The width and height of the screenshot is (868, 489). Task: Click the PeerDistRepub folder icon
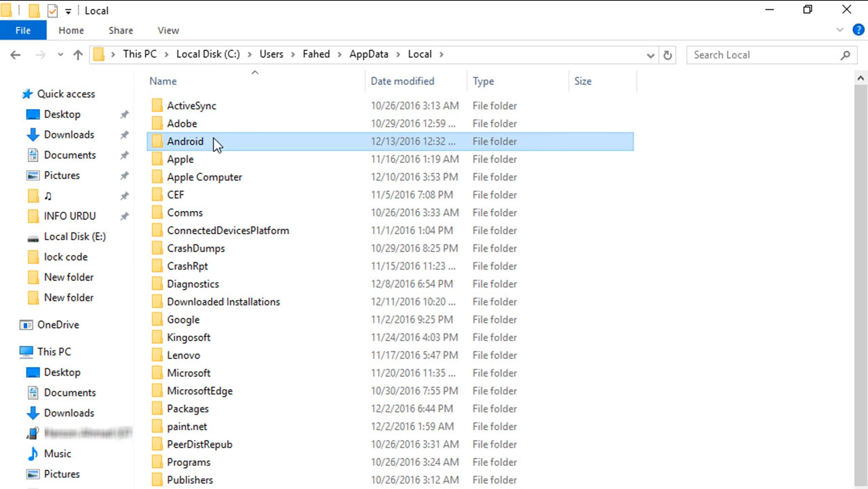tap(157, 444)
